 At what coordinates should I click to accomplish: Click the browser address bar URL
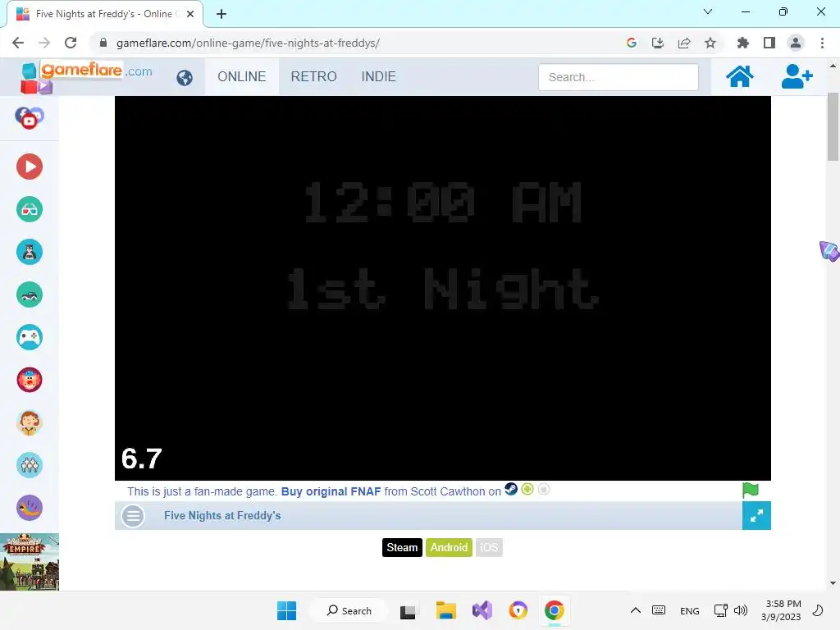tap(248, 43)
